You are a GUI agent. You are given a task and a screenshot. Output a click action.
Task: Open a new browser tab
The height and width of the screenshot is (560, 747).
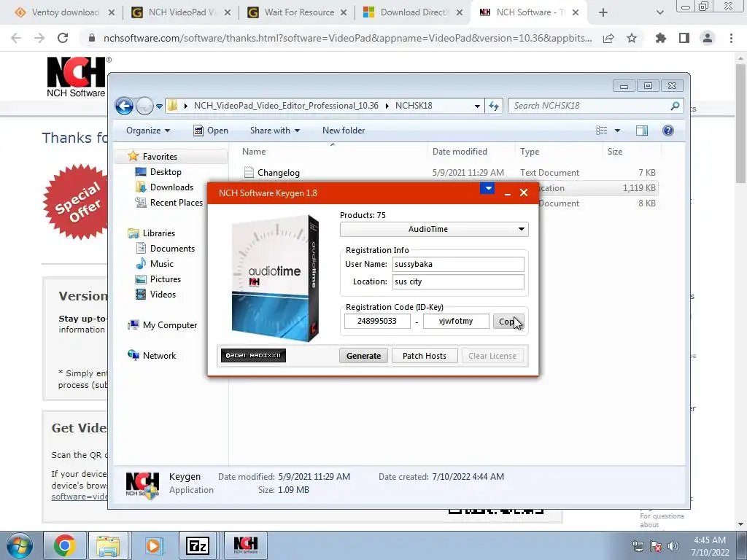(x=603, y=12)
